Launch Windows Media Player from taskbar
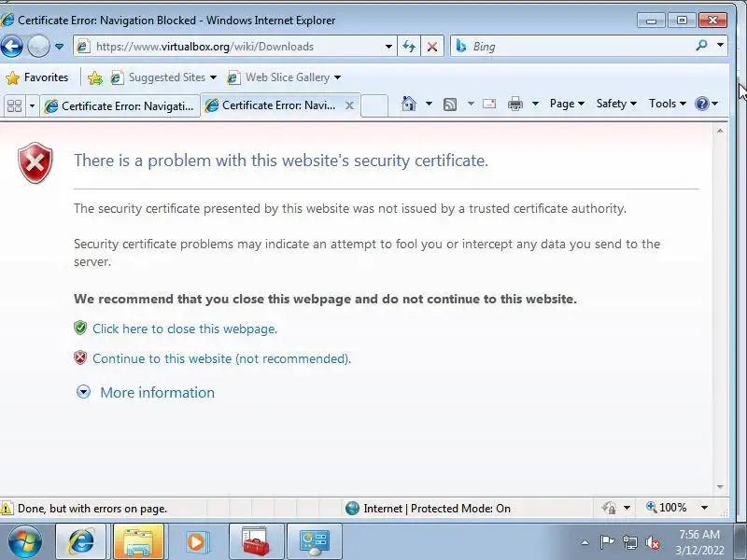 [x=196, y=542]
